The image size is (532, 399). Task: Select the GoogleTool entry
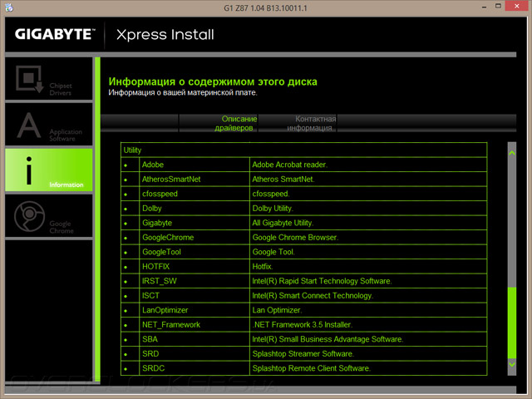[x=161, y=252]
